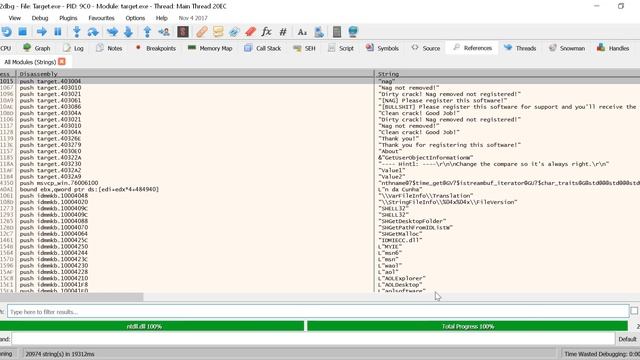Select the "Thank you!" string row
This screenshot has width=640, height=360.
tap(398, 138)
